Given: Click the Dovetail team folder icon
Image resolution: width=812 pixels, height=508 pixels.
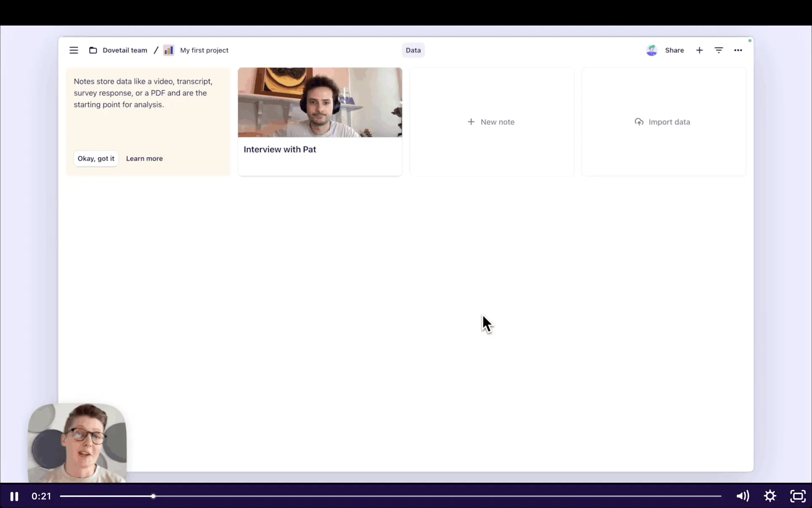Looking at the screenshot, I should coord(93,50).
